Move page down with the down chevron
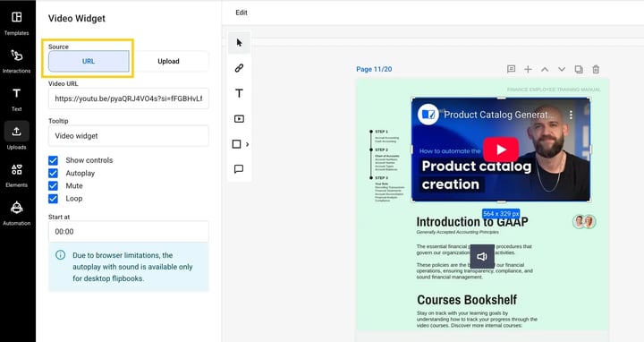Image resolution: width=644 pixels, height=342 pixels. 562,69
